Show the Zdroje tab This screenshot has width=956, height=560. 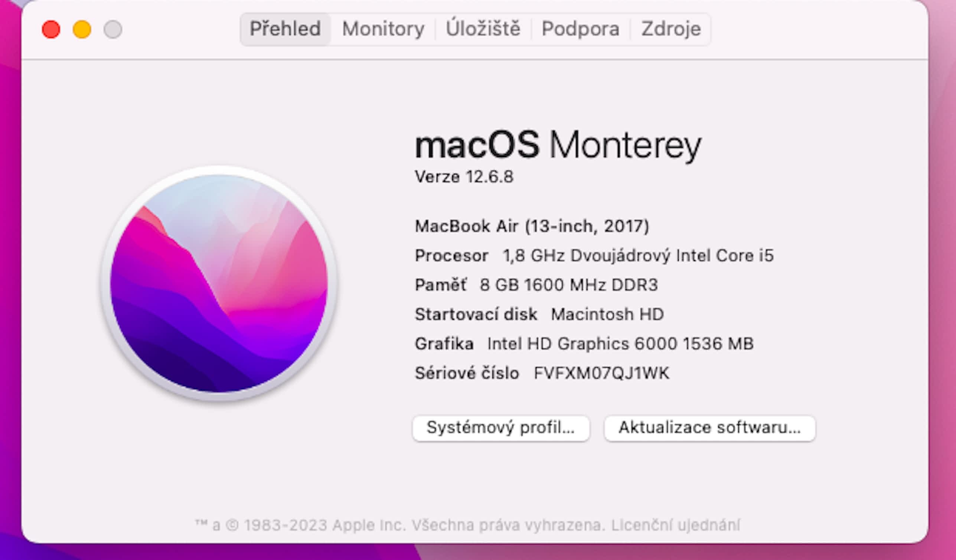tap(671, 29)
